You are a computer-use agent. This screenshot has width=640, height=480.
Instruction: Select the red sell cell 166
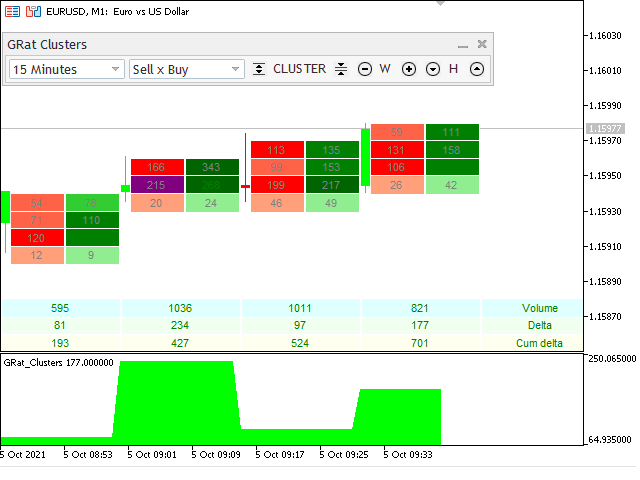(157, 167)
